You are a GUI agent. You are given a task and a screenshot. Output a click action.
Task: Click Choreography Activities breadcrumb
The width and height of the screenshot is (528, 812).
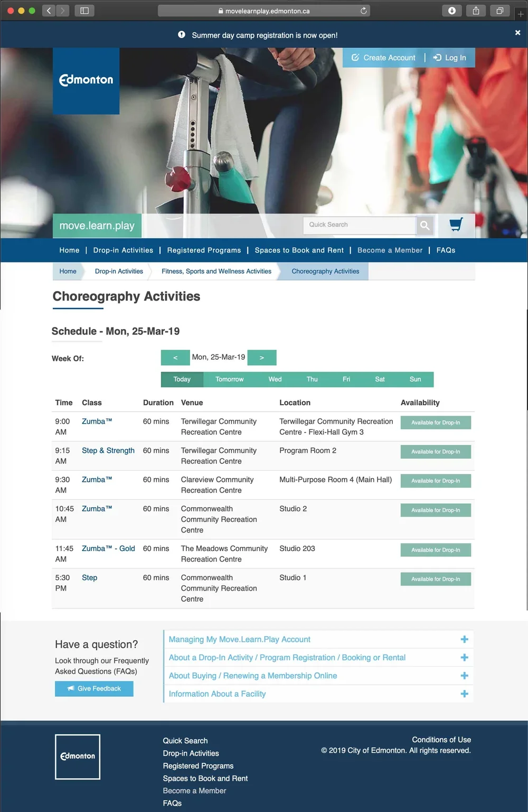tap(325, 272)
